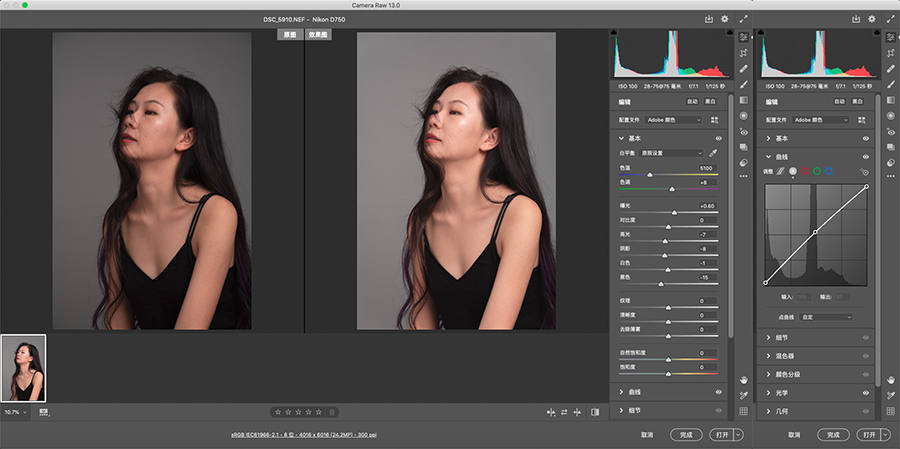Browse profiles grid icon beside Adobe 颜色
This screenshot has width=900, height=449.
tap(714, 119)
